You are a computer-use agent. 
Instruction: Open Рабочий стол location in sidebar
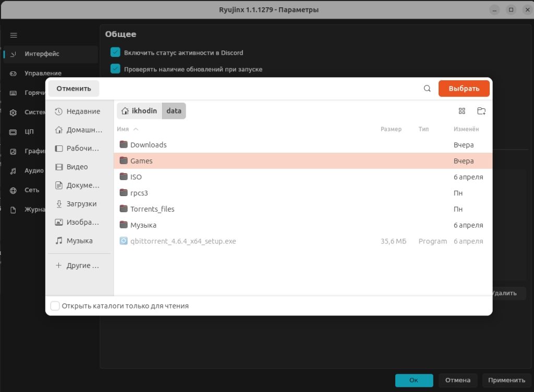coord(79,149)
